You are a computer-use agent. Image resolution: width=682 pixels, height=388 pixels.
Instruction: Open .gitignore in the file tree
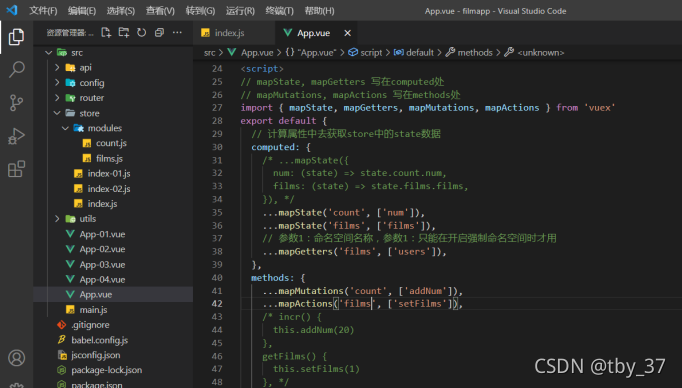click(113, 325)
